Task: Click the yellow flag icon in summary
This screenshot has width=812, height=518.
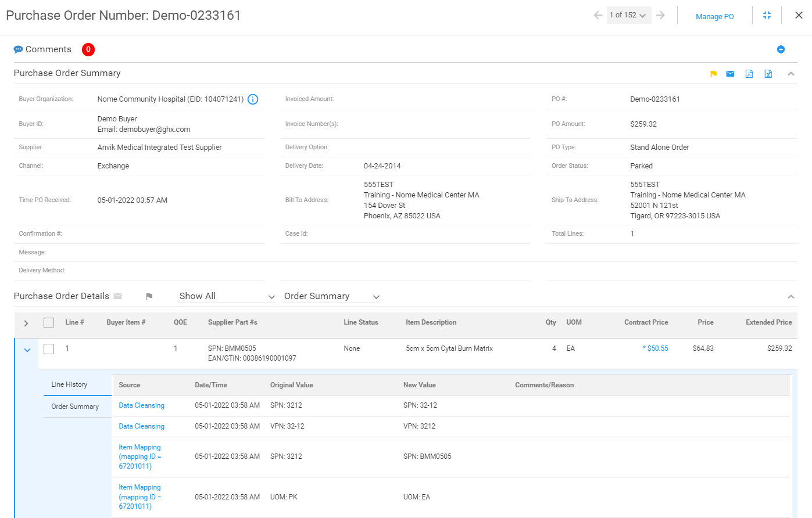Action: pos(713,74)
